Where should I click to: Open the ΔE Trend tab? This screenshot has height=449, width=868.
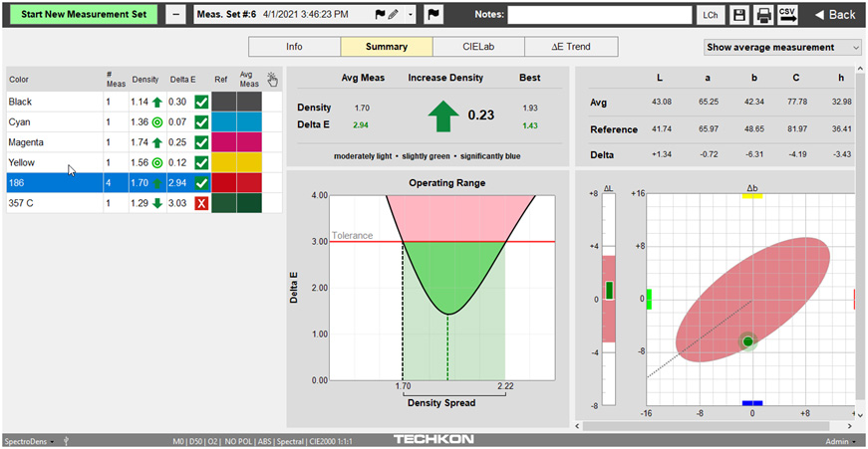[x=571, y=47]
